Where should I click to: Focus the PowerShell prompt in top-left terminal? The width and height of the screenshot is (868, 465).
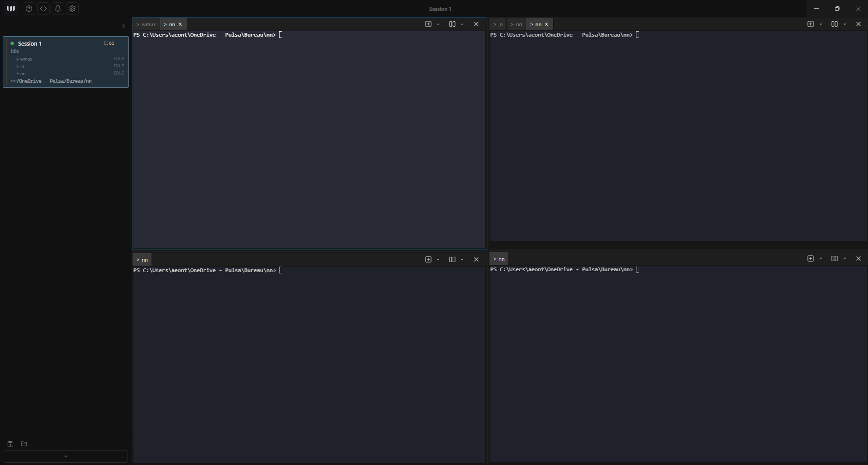(x=208, y=35)
